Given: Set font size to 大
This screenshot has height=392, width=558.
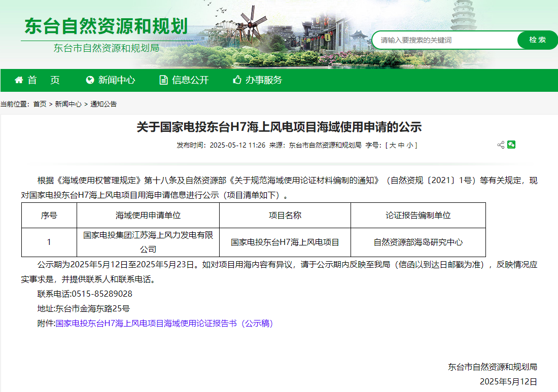Looking at the screenshot, I should [392, 145].
